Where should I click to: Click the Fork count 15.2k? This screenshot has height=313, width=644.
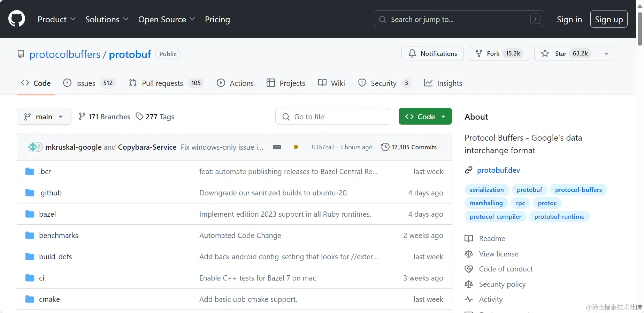(513, 53)
